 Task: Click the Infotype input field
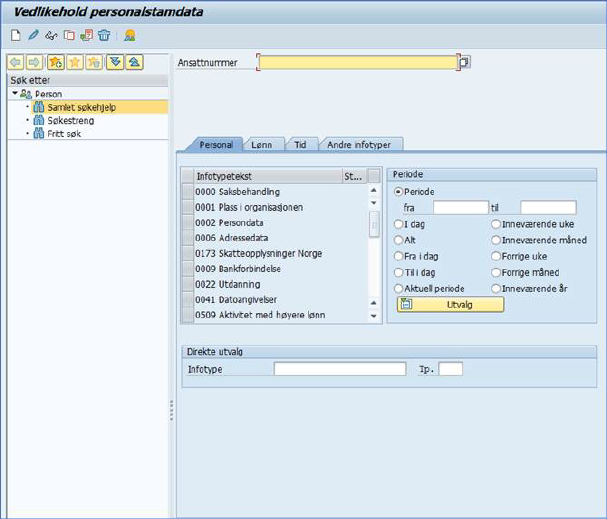pos(340,369)
